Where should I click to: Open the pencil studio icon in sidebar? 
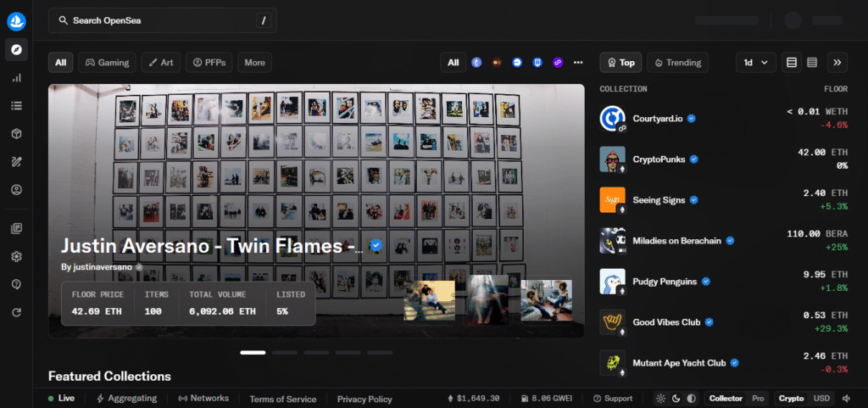(17, 162)
